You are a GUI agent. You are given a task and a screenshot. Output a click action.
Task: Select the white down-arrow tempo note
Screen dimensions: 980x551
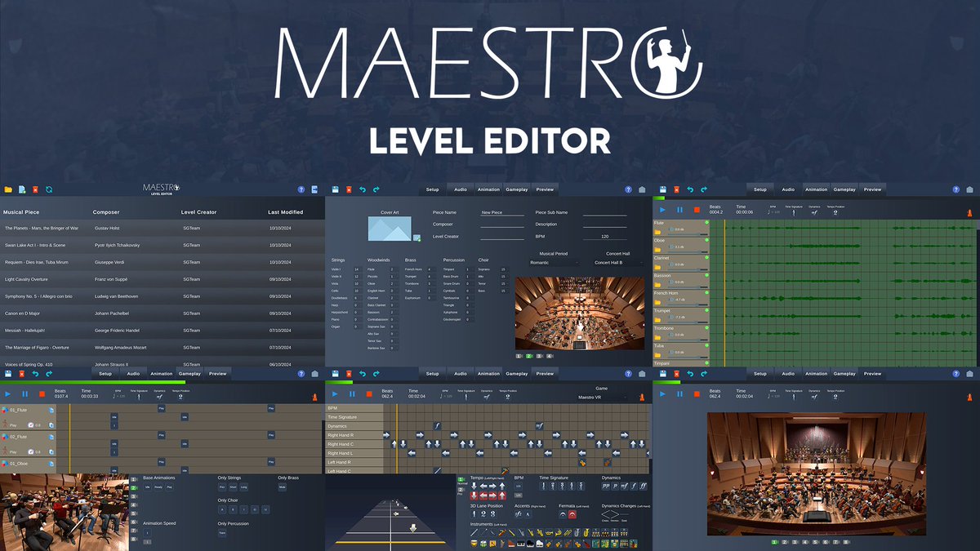[x=474, y=487]
